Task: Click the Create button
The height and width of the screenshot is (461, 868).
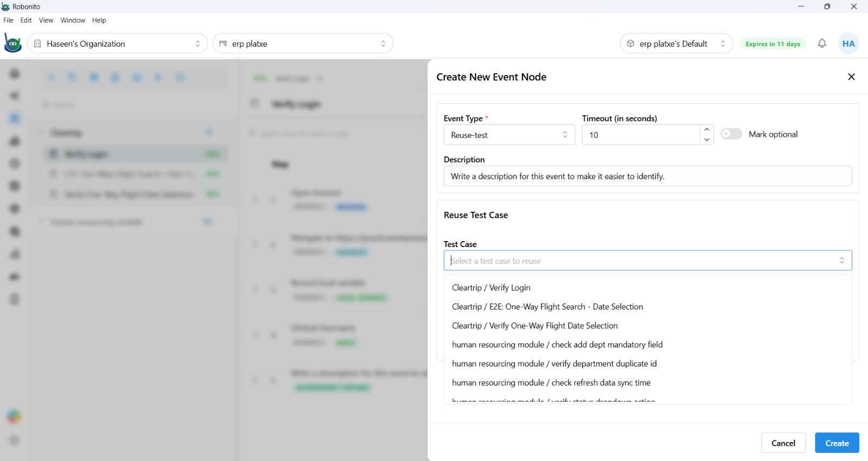Action: point(837,443)
